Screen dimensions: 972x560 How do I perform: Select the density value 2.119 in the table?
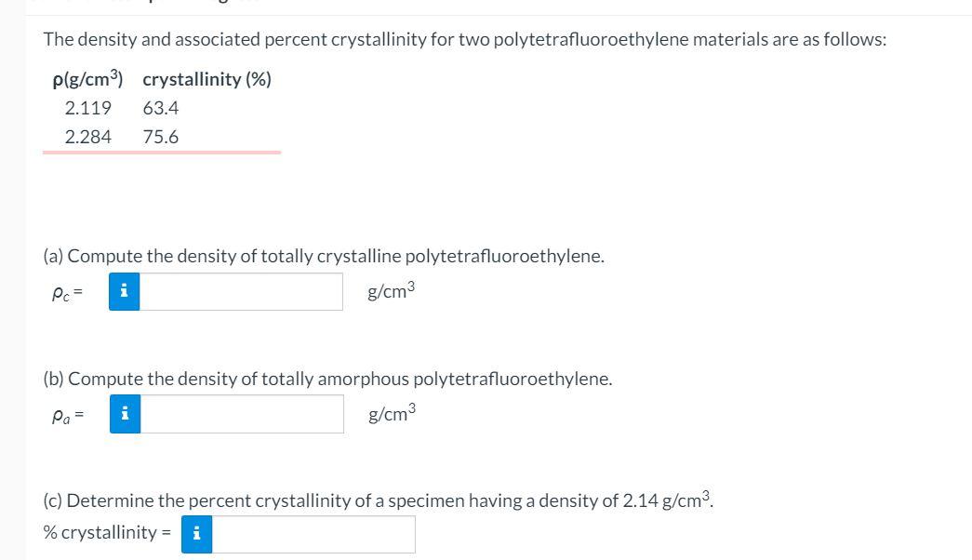coord(88,108)
